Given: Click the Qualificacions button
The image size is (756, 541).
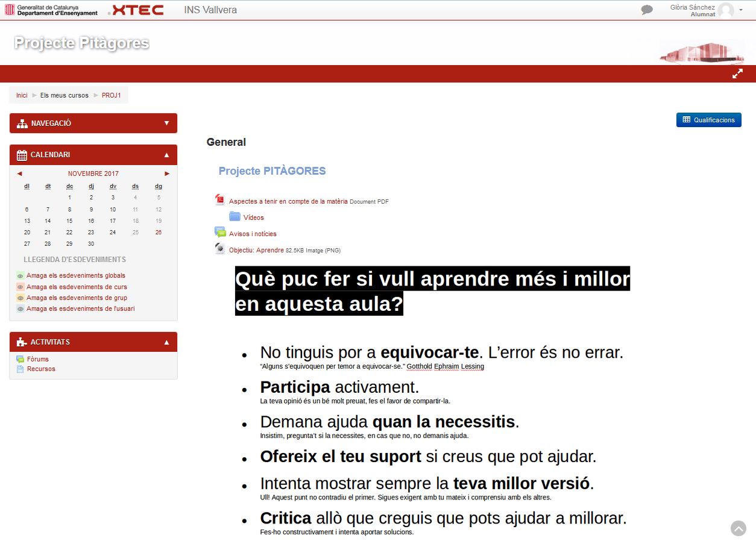Looking at the screenshot, I should 708,120.
